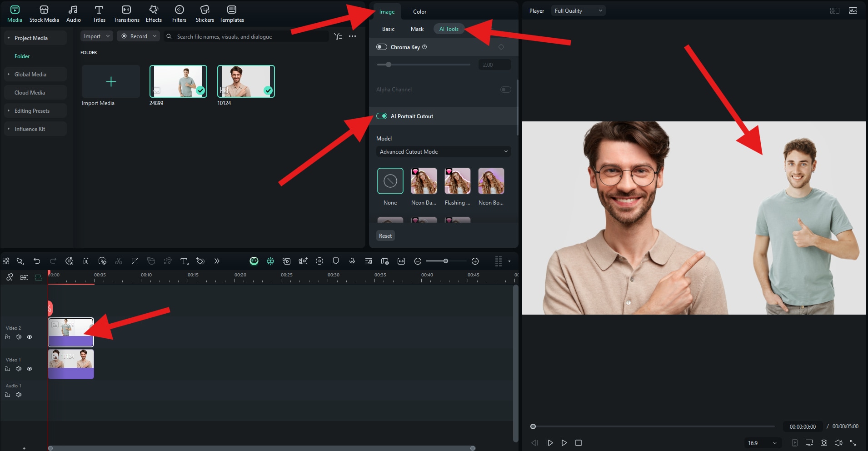868x451 pixels.
Task: Click the snapshot camera icon in player
Action: [x=824, y=443]
